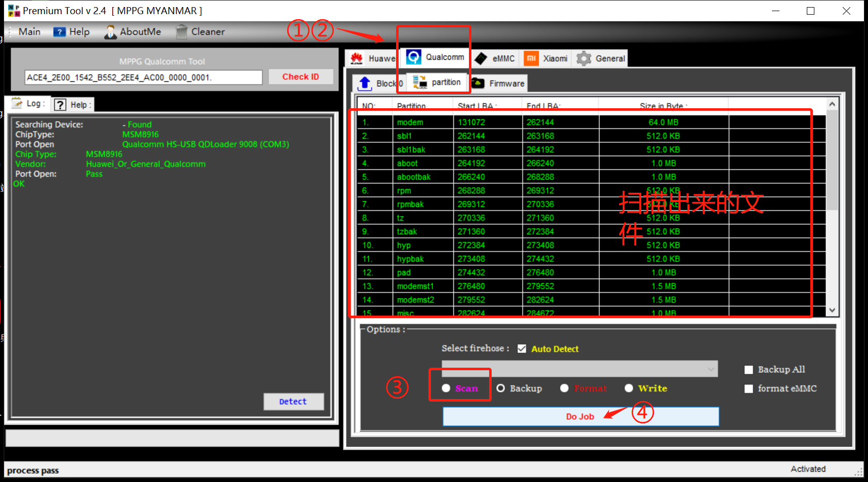Open the Block0 sub-tab
This screenshot has height=482, width=868.
click(x=380, y=83)
